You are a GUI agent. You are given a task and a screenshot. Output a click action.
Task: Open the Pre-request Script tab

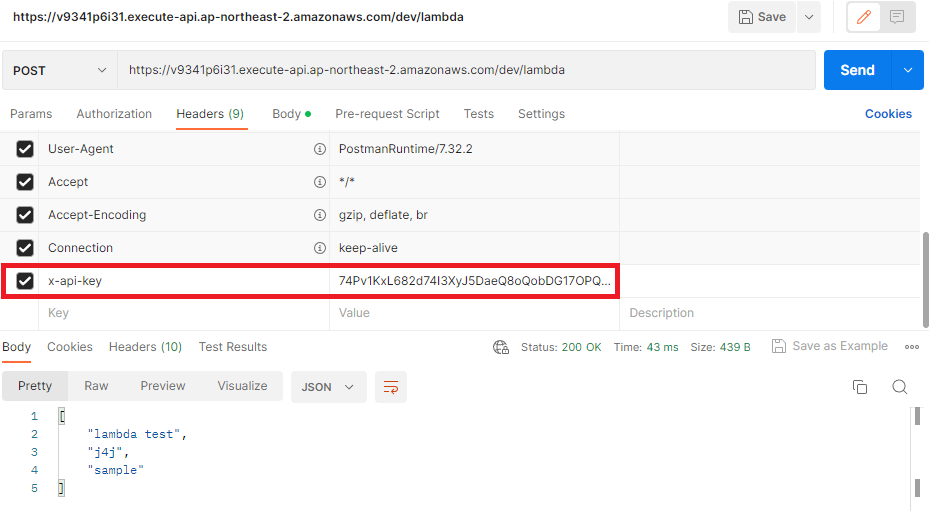coord(387,114)
